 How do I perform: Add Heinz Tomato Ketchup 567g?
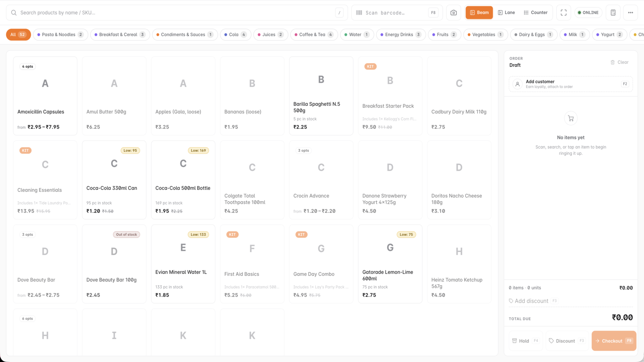coord(459,264)
